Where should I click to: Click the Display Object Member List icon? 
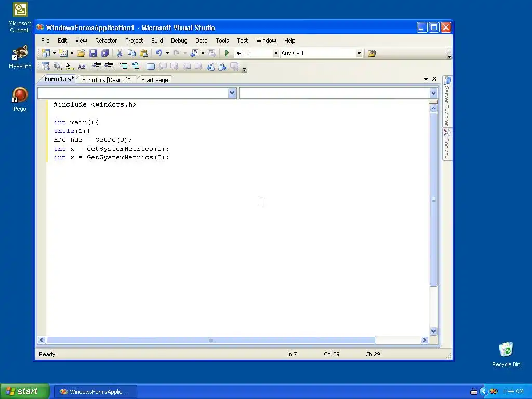[46, 66]
